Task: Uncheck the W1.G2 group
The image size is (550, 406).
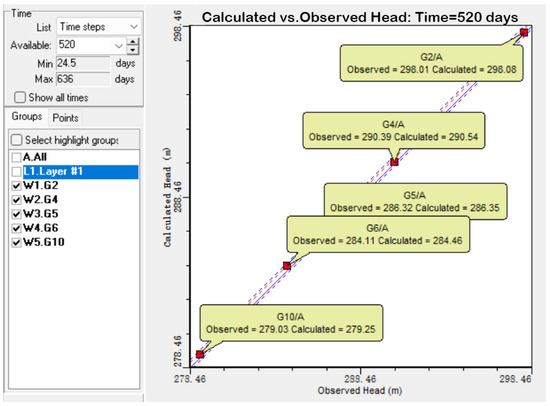Action: click(16, 186)
